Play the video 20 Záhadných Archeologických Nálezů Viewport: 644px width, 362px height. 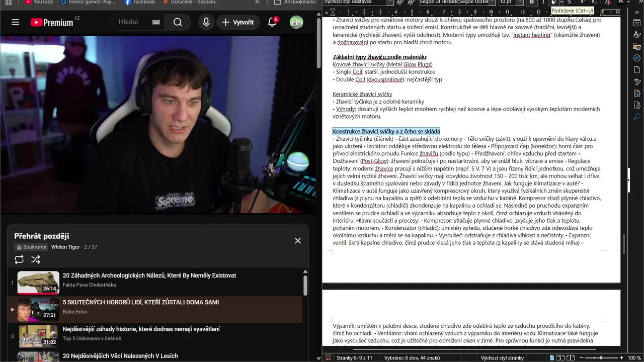click(149, 276)
